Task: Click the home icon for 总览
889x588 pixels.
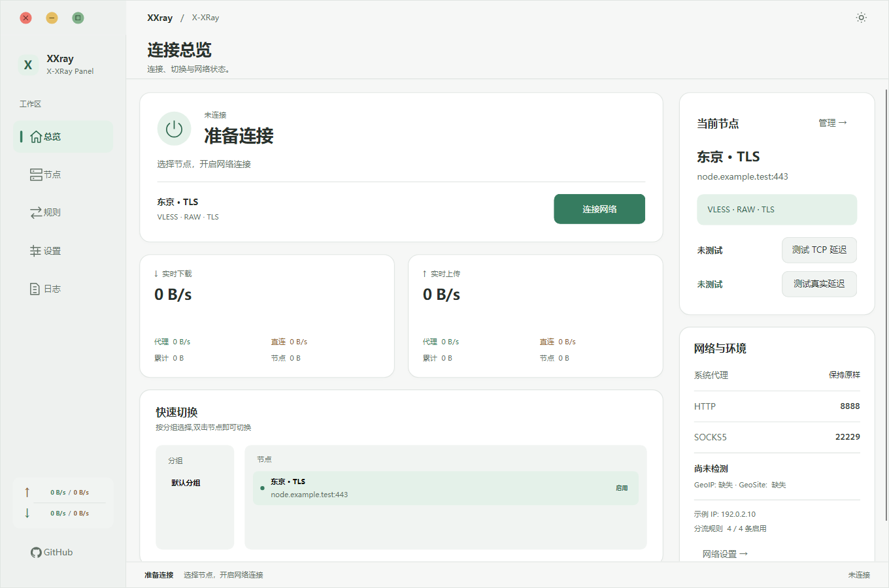Action: coord(36,137)
